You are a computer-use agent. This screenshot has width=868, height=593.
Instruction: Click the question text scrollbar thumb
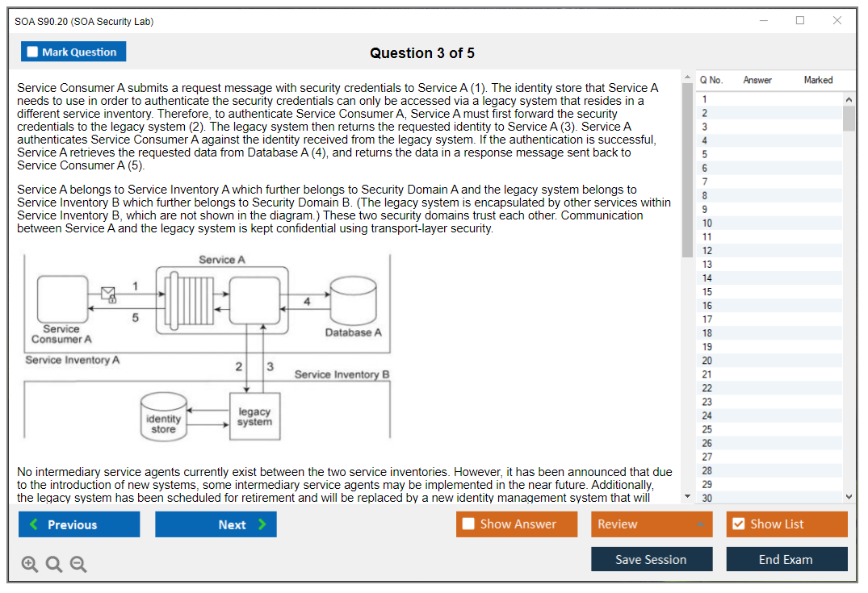pos(687,169)
